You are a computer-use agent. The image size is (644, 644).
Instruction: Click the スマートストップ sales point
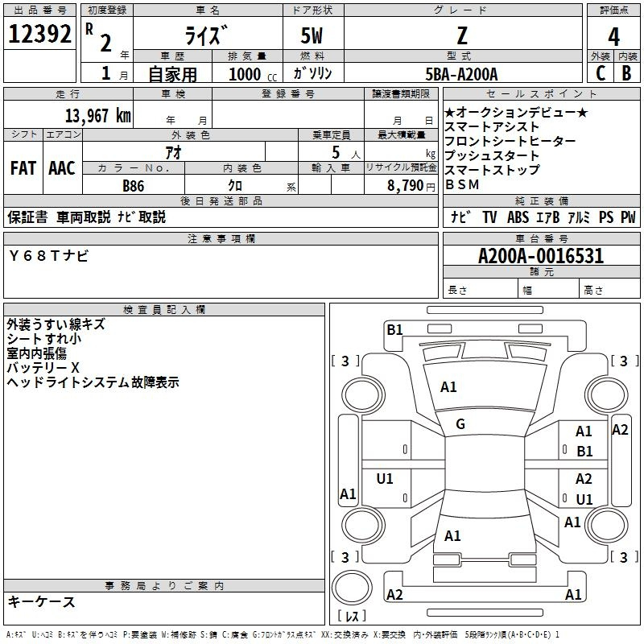click(x=492, y=170)
